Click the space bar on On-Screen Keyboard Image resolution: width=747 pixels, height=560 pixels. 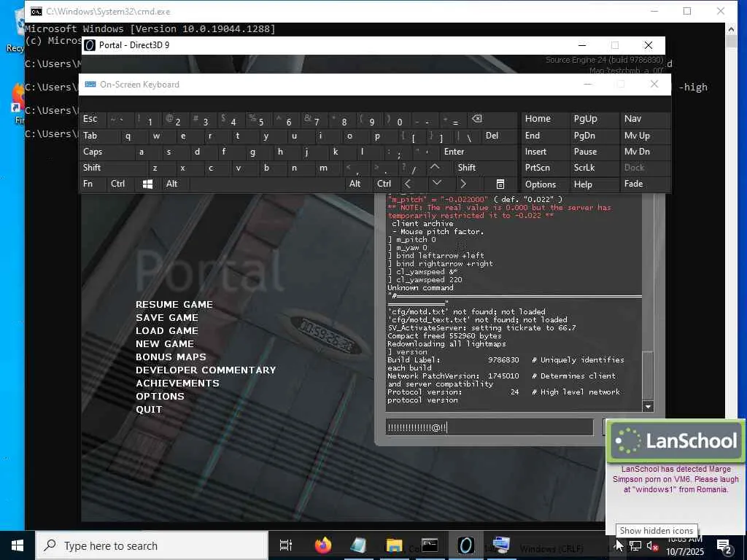click(266, 184)
